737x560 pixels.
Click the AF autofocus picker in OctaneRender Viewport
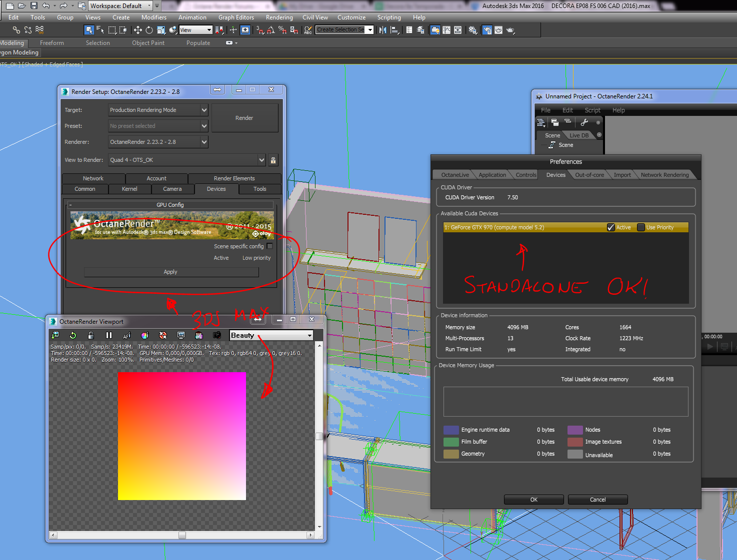click(x=126, y=335)
